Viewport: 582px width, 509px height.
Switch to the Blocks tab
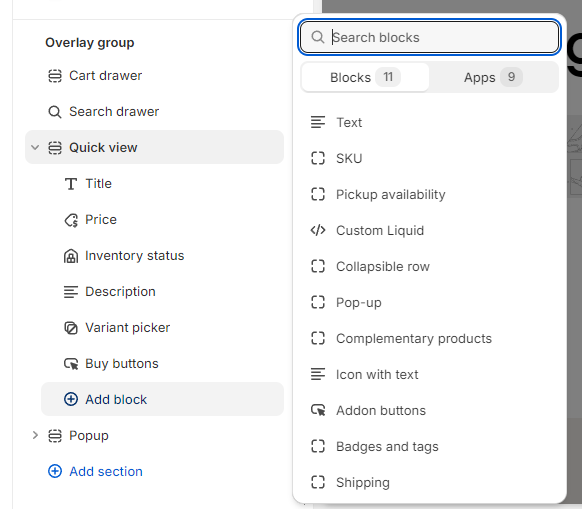click(365, 77)
